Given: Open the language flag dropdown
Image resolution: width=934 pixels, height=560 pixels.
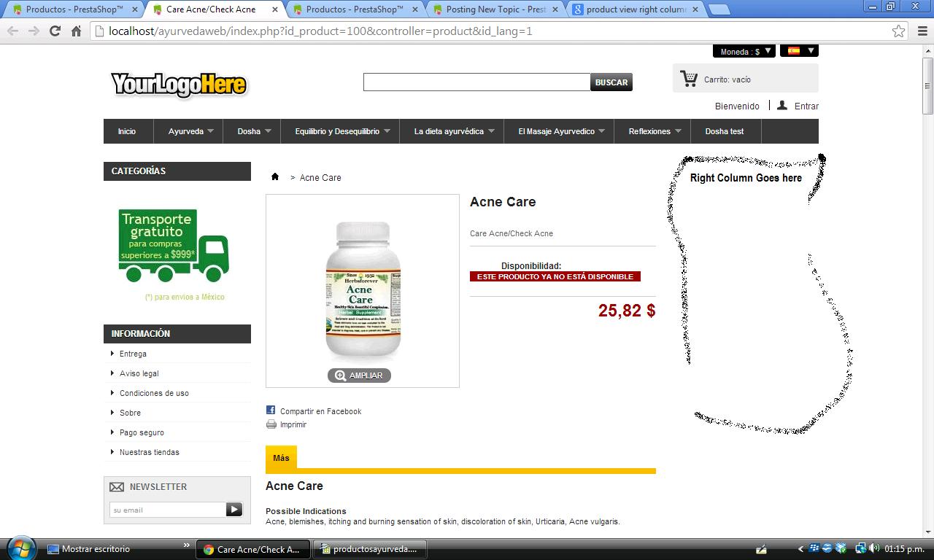Looking at the screenshot, I should tap(799, 50).
